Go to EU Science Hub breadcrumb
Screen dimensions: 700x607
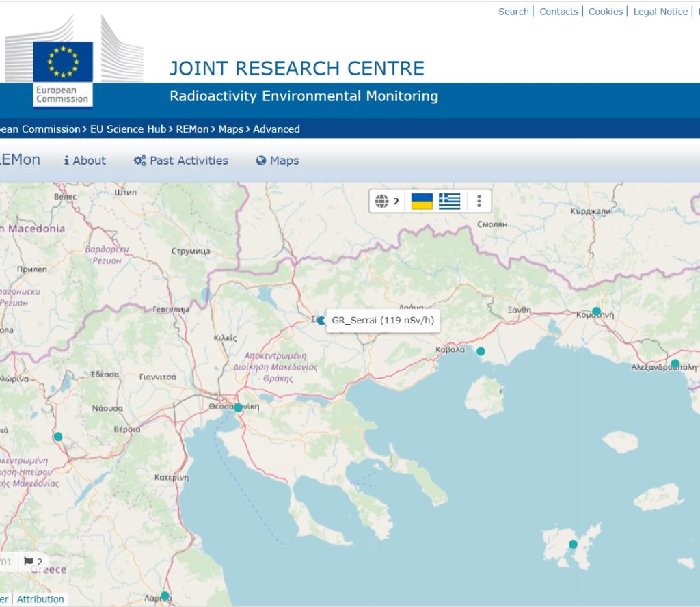[128, 129]
